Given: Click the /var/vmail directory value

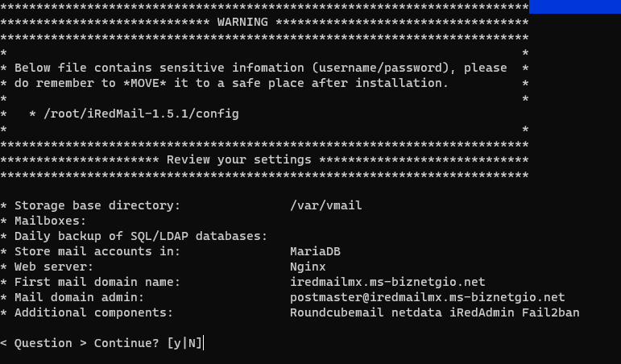Looking at the screenshot, I should tap(325, 205).
